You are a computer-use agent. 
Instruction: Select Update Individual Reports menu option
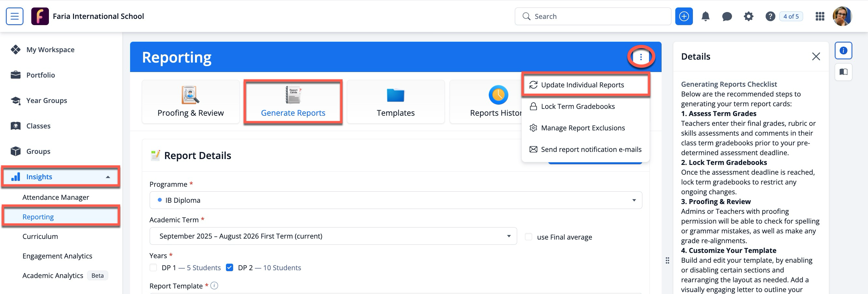(582, 85)
